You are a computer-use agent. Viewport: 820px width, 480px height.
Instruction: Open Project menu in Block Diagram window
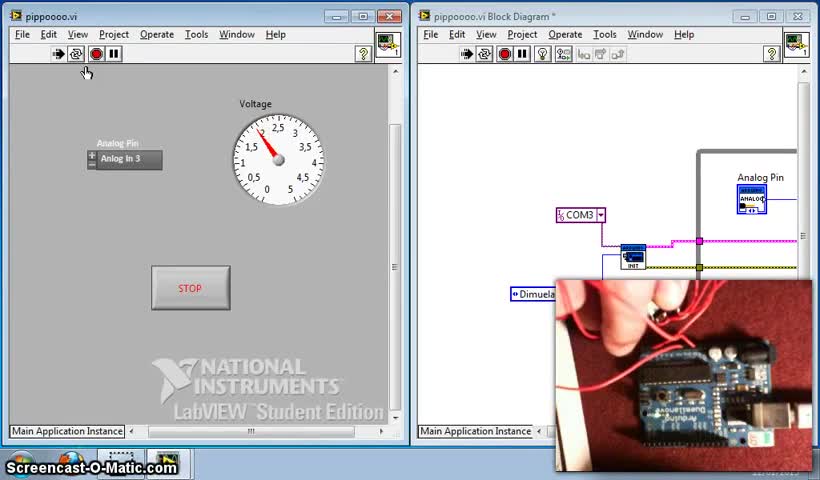click(522, 35)
